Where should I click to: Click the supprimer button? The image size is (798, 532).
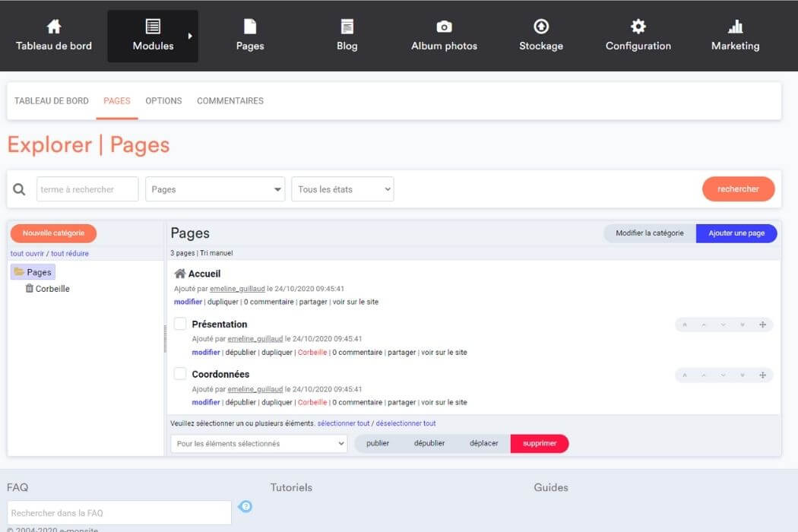540,443
